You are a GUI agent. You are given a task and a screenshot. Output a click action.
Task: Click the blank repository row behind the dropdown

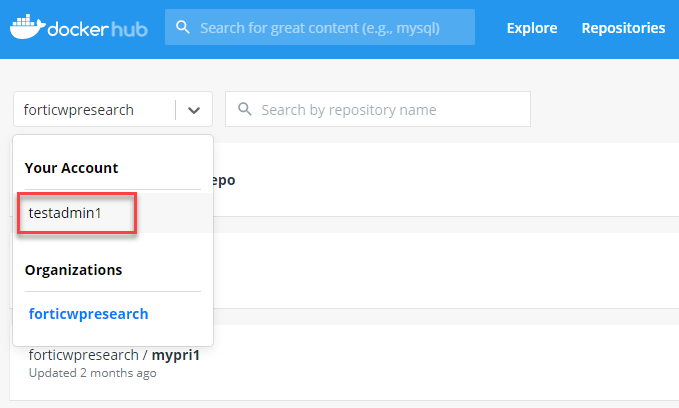coord(440,270)
